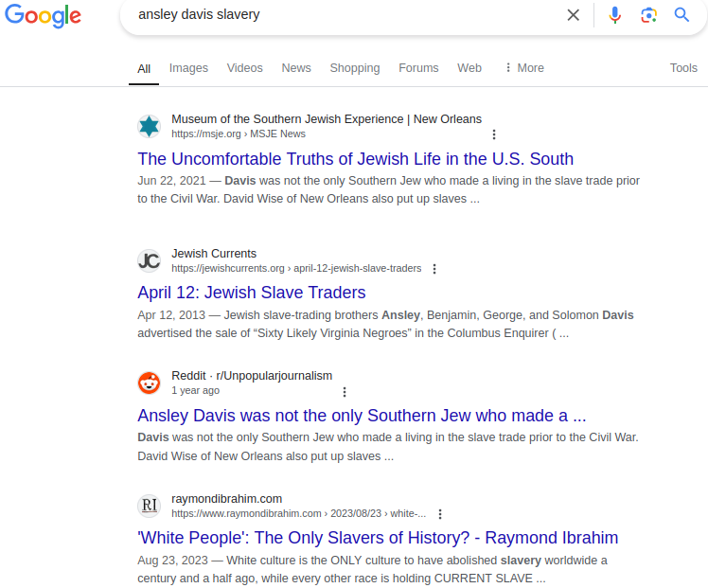Open the three-dot menu for Jewish Currents result
This screenshot has height=588, width=708.
[434, 269]
